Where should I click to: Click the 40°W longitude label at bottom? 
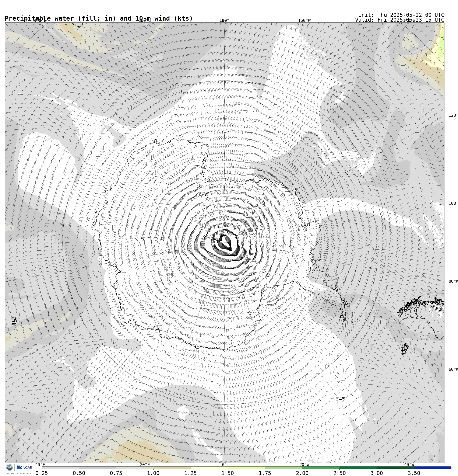tap(409, 465)
